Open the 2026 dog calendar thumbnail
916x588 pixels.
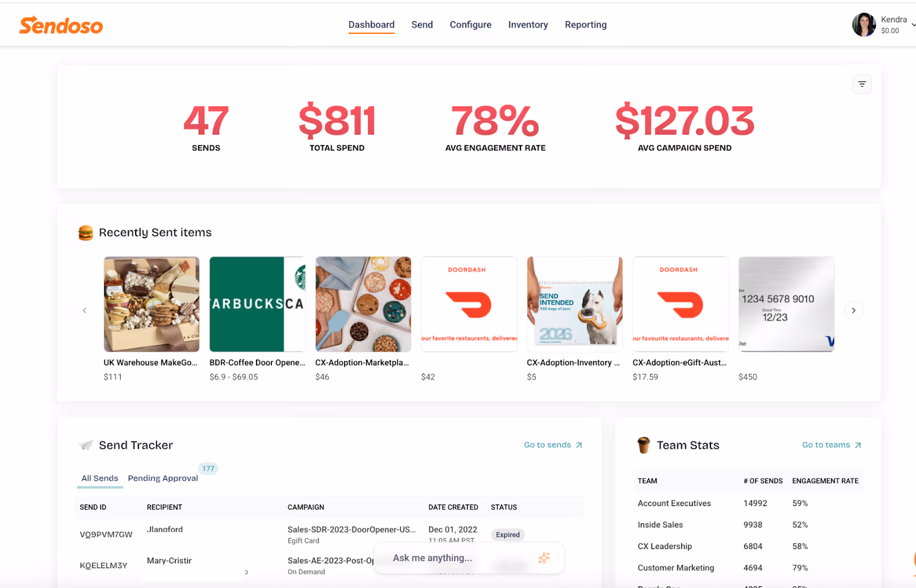point(575,304)
